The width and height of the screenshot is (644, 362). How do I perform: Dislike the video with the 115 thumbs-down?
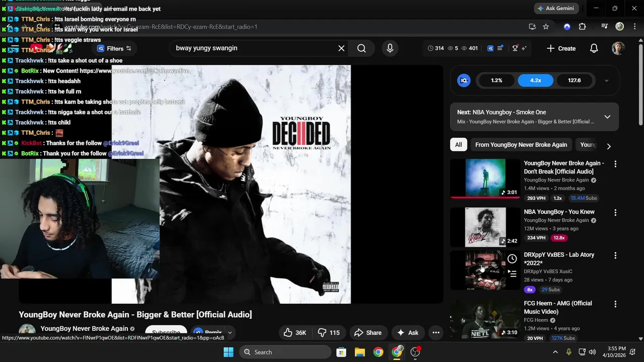[x=329, y=332]
